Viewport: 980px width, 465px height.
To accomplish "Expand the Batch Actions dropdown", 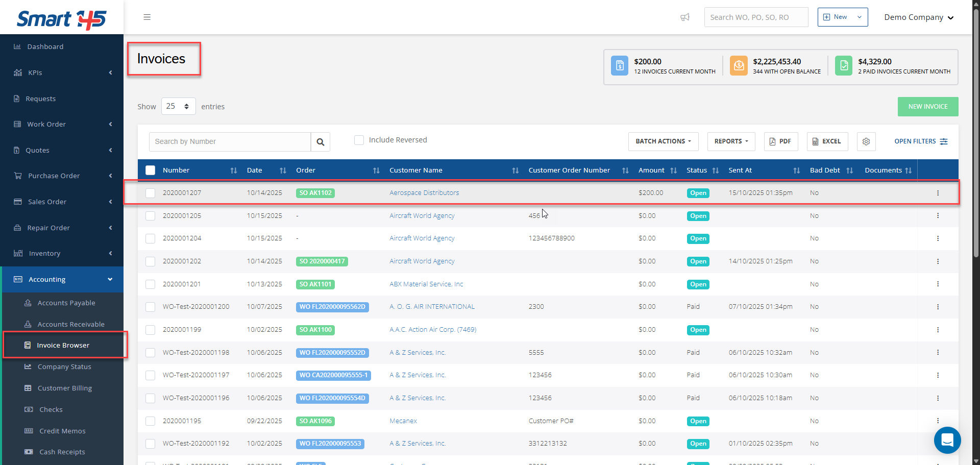I will point(663,141).
